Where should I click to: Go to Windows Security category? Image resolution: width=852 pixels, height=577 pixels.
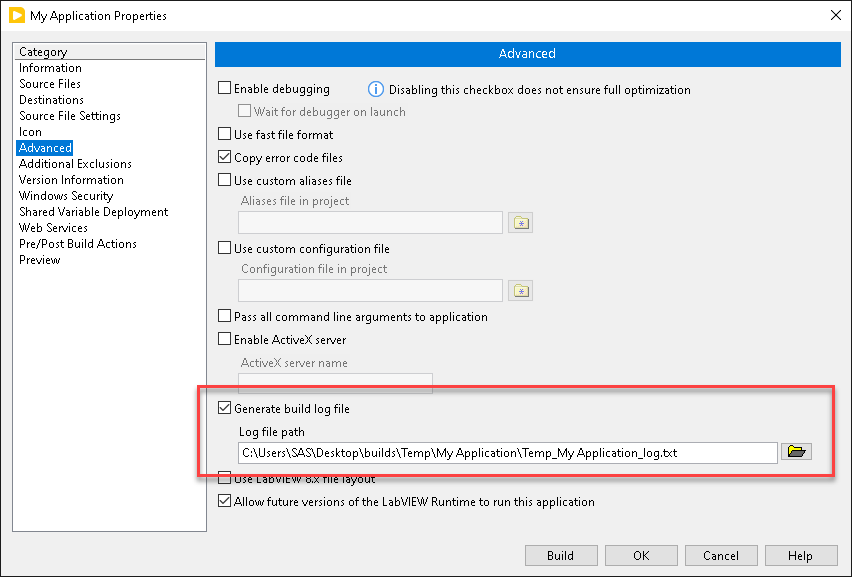tap(66, 196)
